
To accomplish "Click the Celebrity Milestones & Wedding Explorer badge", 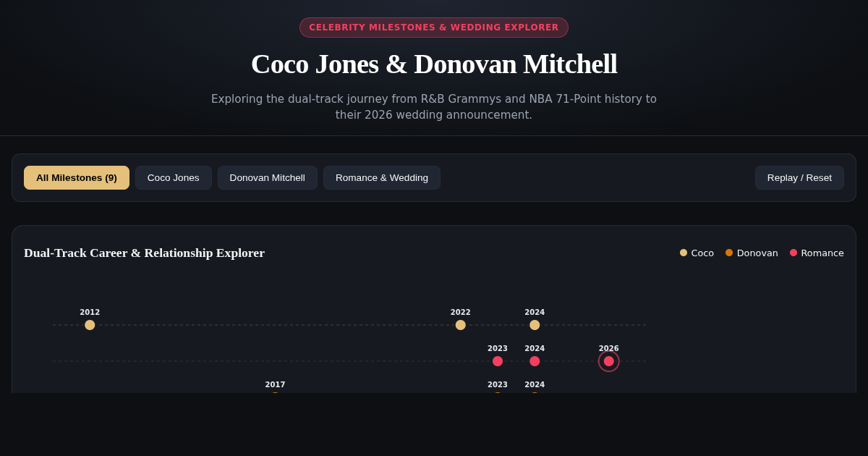I will [x=434, y=28].
